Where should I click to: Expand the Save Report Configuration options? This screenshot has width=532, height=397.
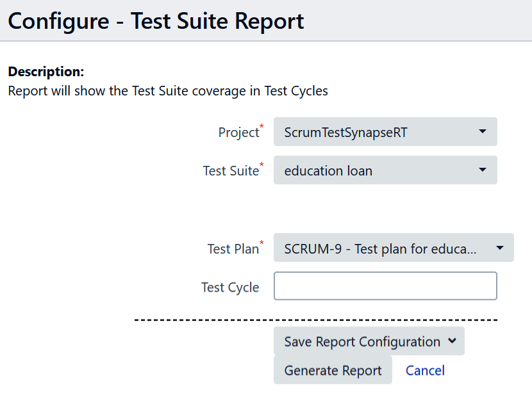[x=370, y=341]
